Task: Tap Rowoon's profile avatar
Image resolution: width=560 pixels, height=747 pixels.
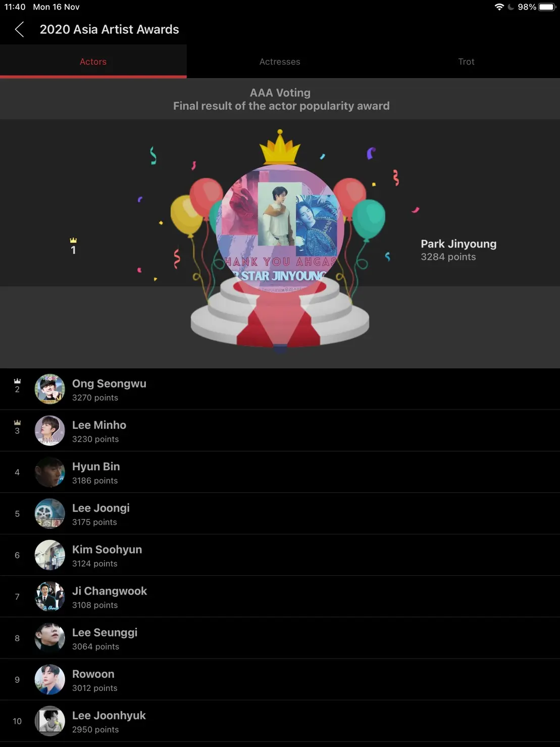Action: [49, 679]
